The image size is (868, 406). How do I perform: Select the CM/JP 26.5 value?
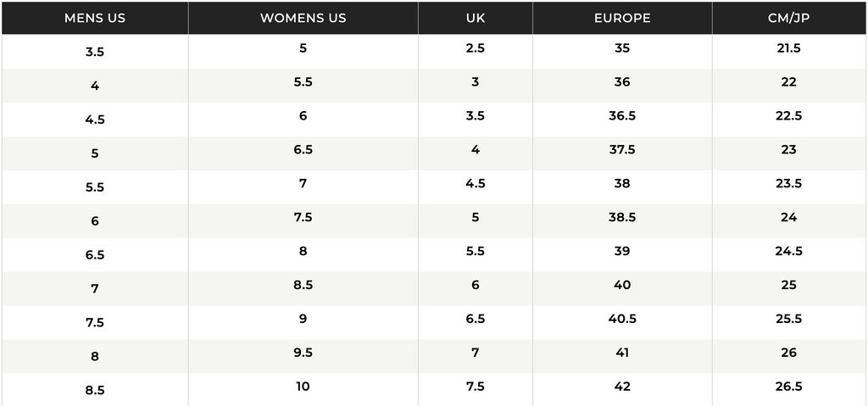789,386
